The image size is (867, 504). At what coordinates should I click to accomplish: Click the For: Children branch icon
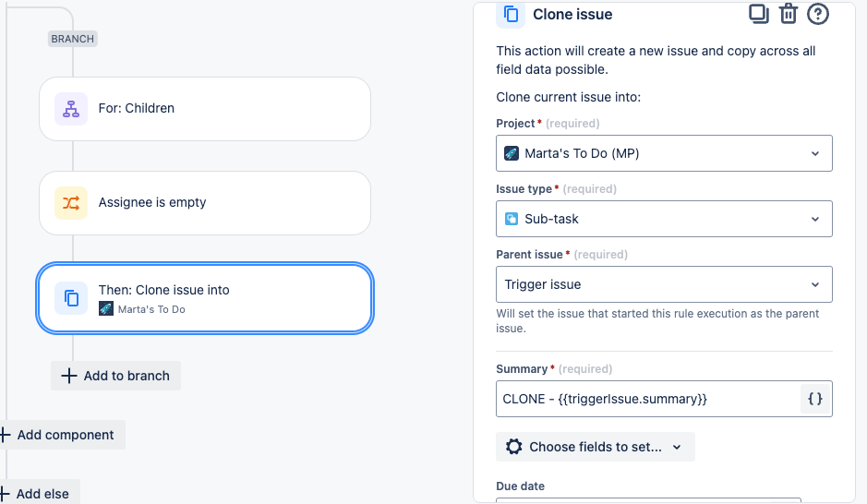[x=71, y=108]
